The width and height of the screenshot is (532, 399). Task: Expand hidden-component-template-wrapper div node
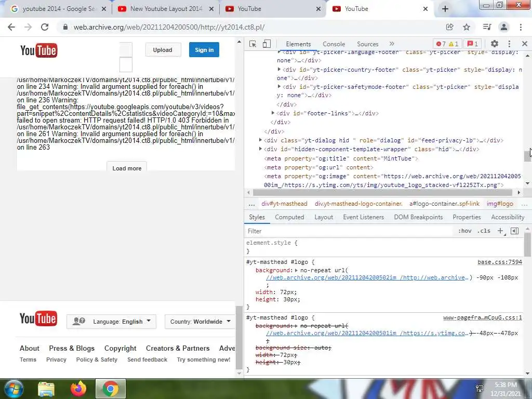pyautogui.click(x=261, y=149)
